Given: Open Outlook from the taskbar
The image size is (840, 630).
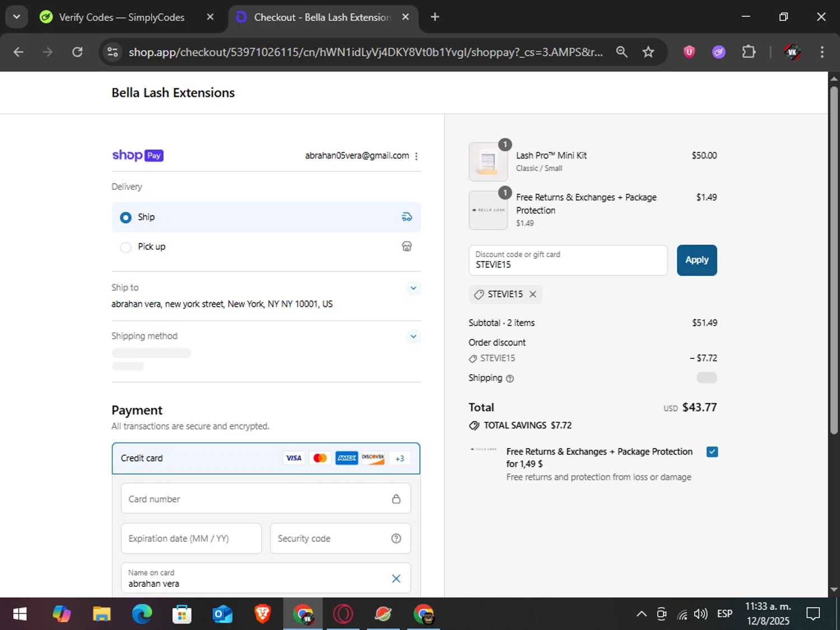Looking at the screenshot, I should [222, 614].
